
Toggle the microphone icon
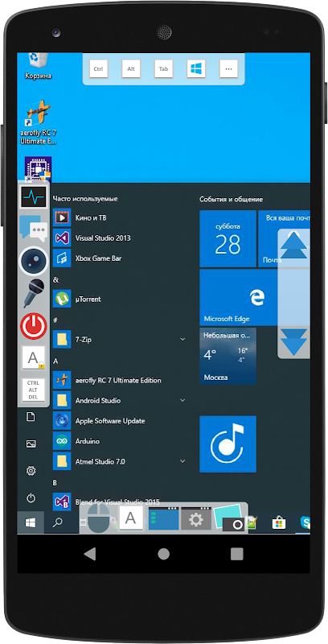(33, 293)
